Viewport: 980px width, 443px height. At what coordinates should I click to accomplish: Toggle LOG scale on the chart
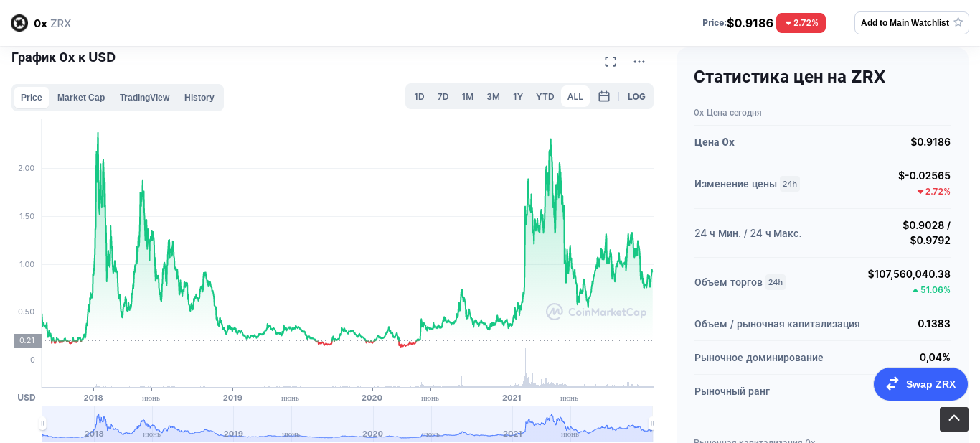636,96
